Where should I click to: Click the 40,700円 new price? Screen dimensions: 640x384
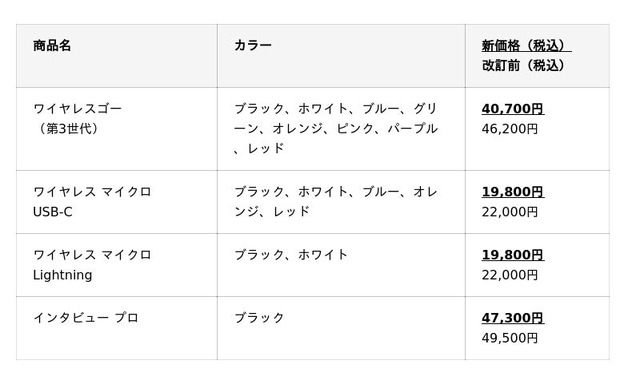pos(513,109)
